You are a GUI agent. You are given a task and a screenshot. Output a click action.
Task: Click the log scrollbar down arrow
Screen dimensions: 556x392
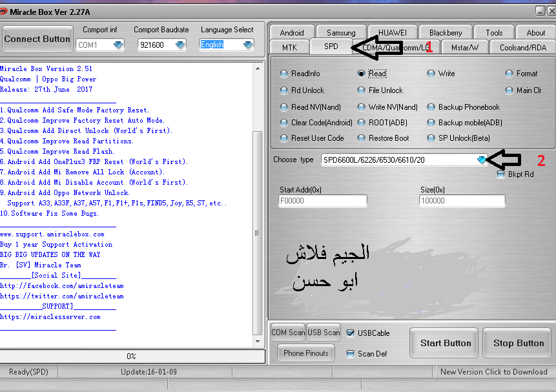[x=258, y=342]
